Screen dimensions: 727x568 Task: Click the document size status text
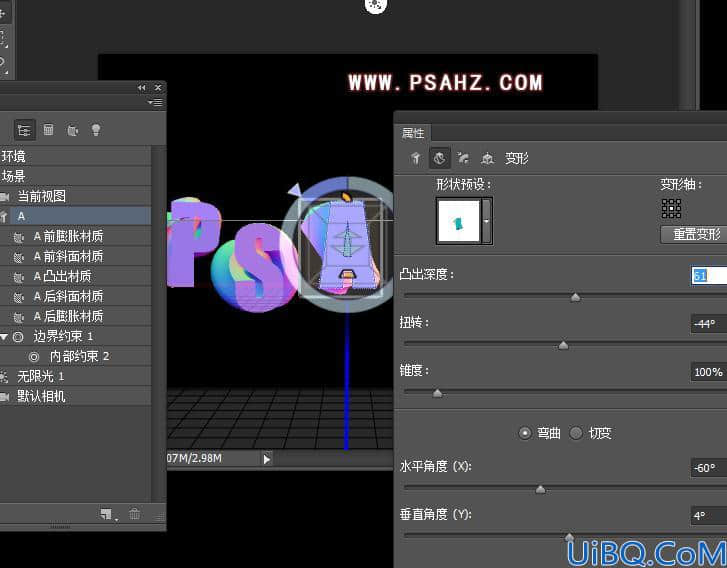[194, 459]
